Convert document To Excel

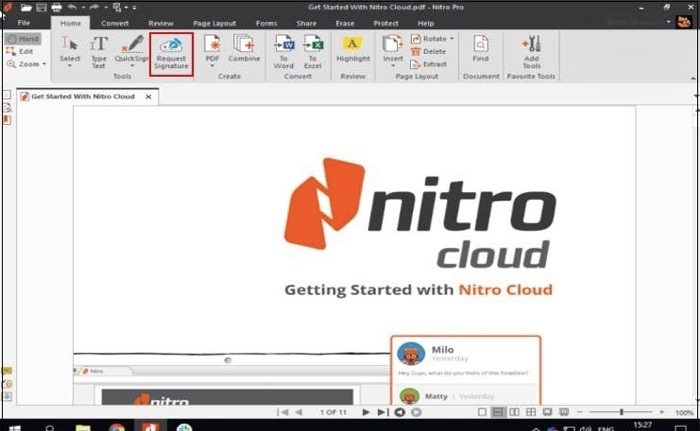coord(312,53)
